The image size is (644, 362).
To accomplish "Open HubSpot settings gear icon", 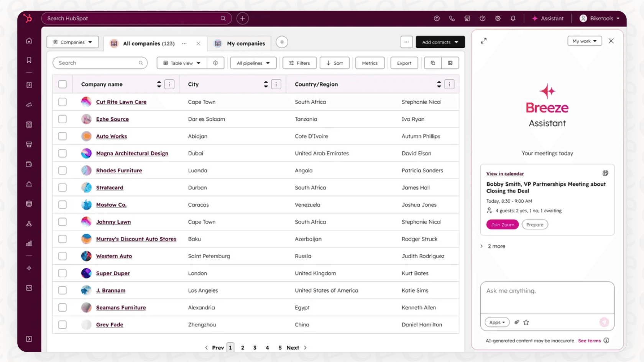I will click(498, 18).
